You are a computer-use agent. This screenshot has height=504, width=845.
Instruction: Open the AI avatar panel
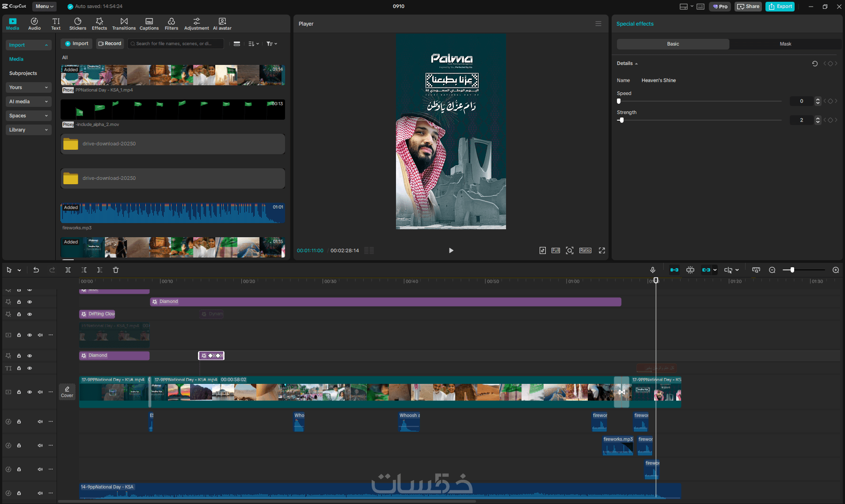[x=222, y=24]
